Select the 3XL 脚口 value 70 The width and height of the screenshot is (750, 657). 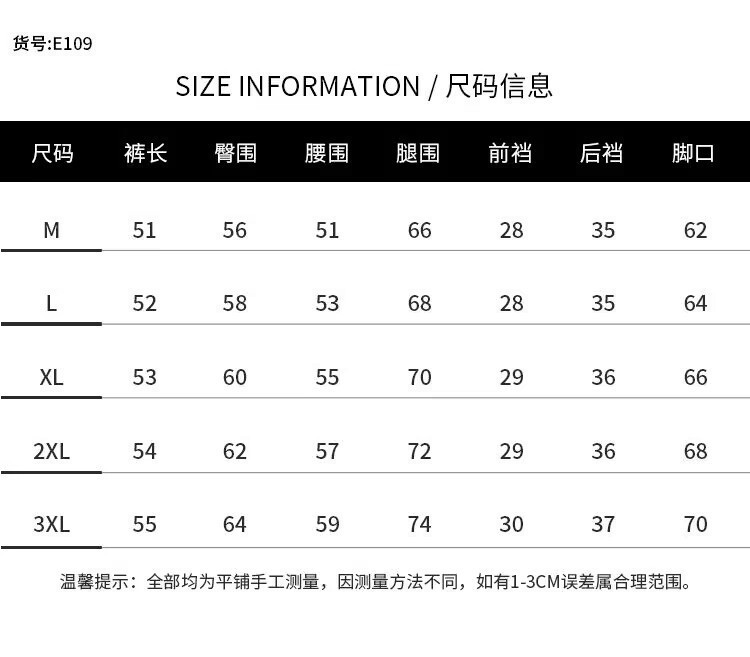click(695, 524)
